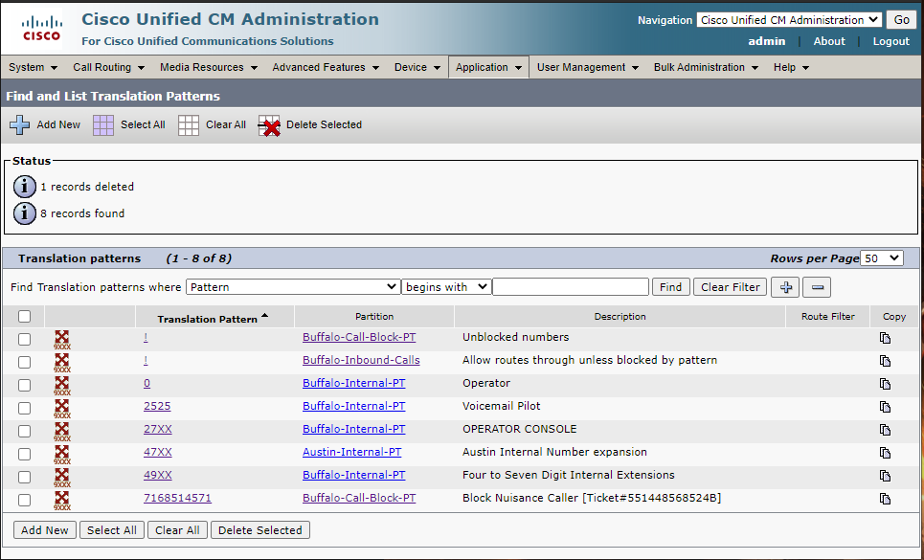Image resolution: width=924 pixels, height=560 pixels.
Task: Click the Find button
Action: pyautogui.click(x=670, y=287)
